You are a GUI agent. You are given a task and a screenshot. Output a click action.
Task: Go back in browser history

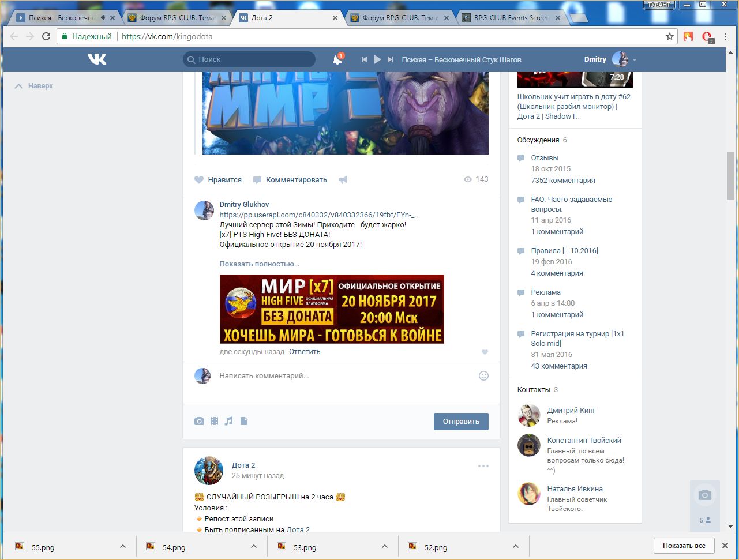point(14,36)
